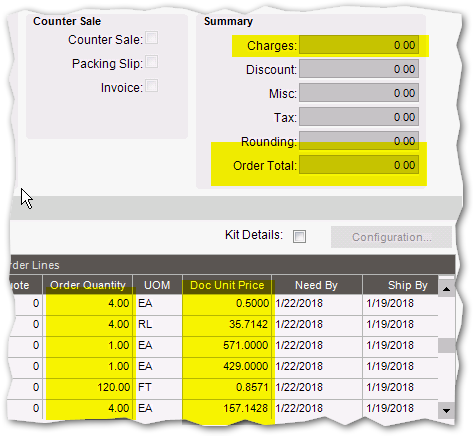Select the RL unit of measure cell
The width and height of the screenshot is (474, 436).
point(157,324)
